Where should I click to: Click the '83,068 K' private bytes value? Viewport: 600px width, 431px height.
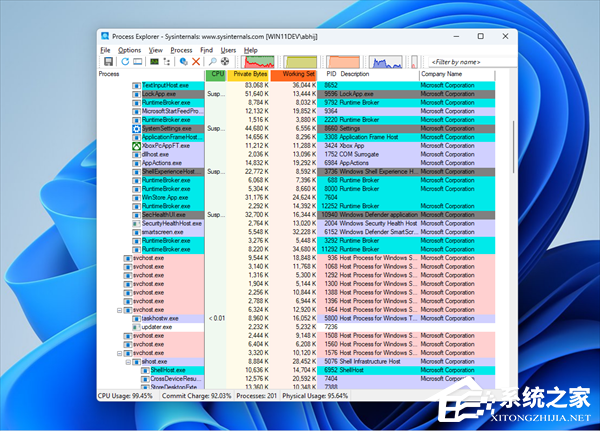click(x=257, y=85)
